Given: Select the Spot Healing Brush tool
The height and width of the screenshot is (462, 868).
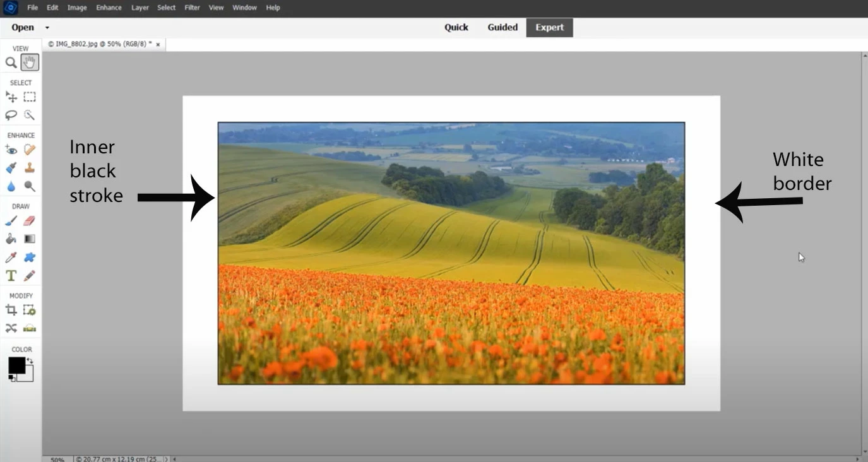Looking at the screenshot, I should [30, 150].
